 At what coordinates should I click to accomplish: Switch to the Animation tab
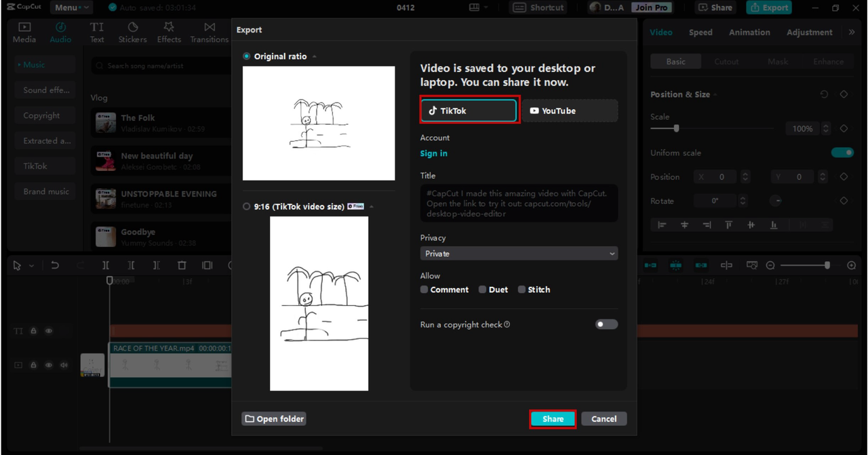[x=749, y=32]
